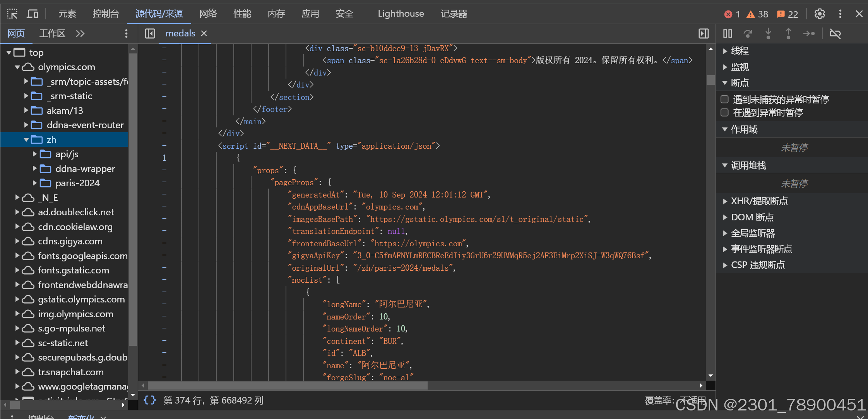Collapse the 调用堆栈 call stack section
The width and height of the screenshot is (868, 419).
725,166
